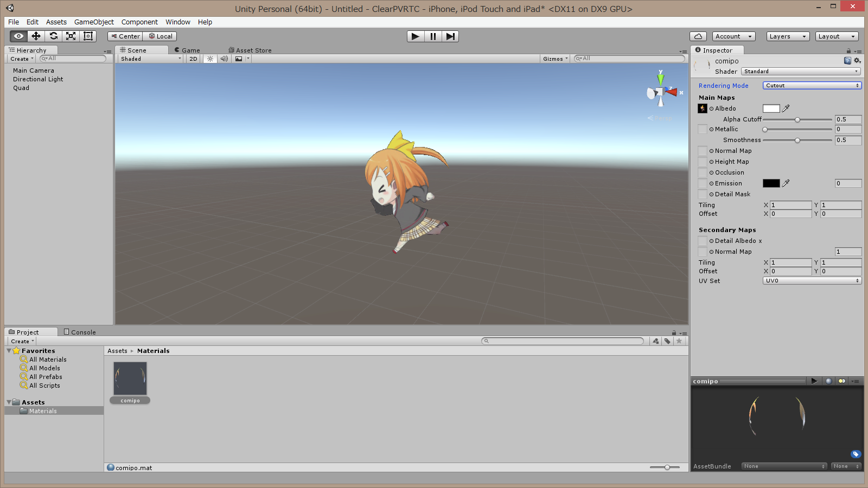Collapse Favorites tree group
This screenshot has width=868, height=488.
[9, 351]
